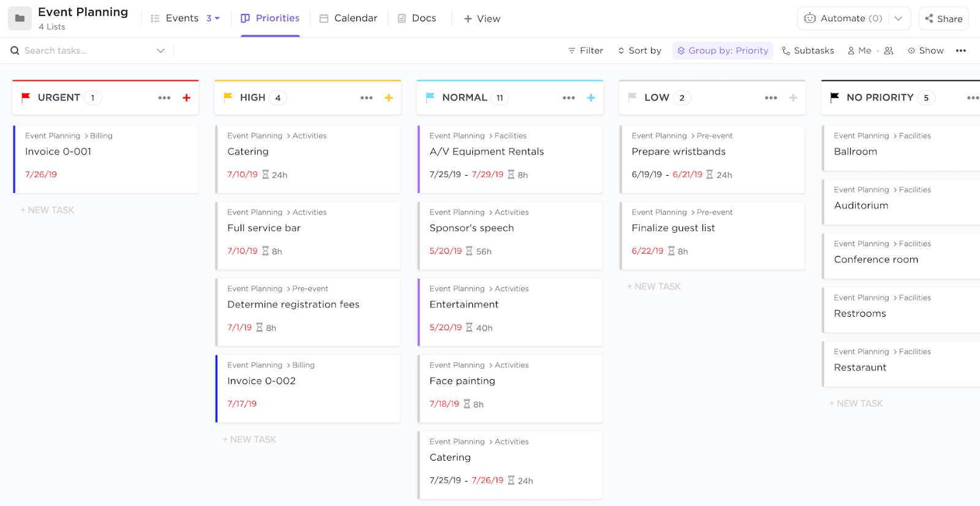
Task: Click the hourglass on Prepare wristbands card
Action: tap(709, 175)
